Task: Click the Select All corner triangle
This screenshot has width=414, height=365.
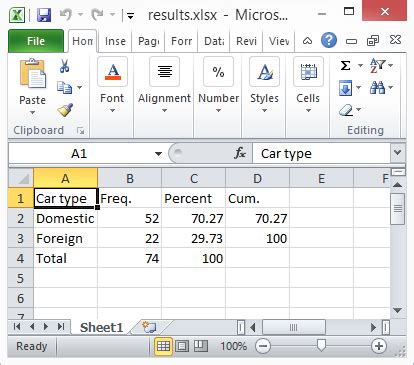Action: click(21, 178)
